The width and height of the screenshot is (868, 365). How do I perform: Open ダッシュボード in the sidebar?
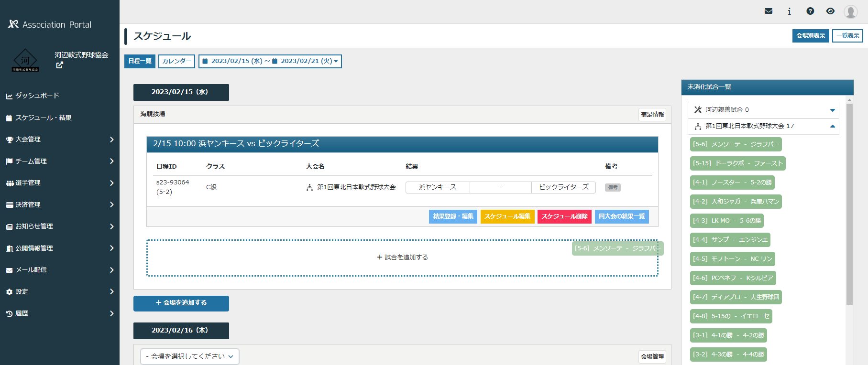[x=37, y=96]
